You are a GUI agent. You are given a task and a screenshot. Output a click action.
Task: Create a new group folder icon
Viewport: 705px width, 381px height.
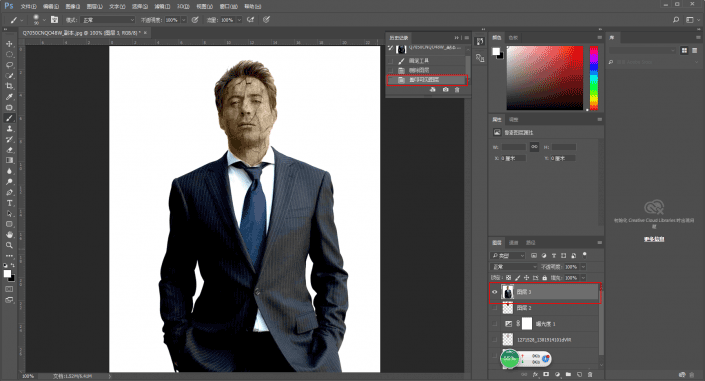tap(568, 374)
